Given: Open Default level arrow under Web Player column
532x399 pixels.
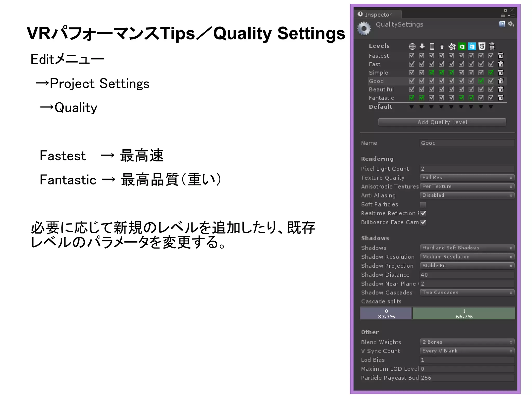Looking at the screenshot, I should (411, 107).
